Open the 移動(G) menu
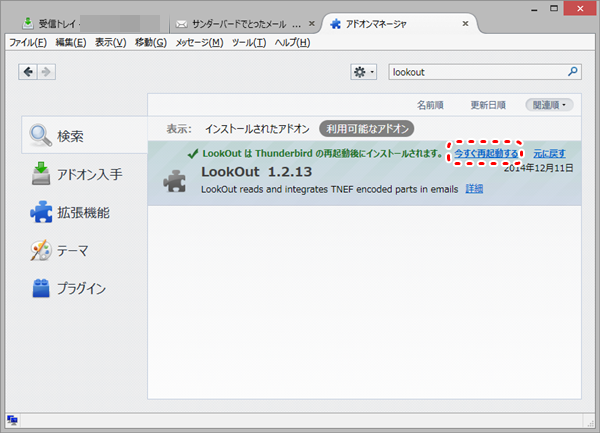This screenshot has width=600, height=433. tap(151, 42)
